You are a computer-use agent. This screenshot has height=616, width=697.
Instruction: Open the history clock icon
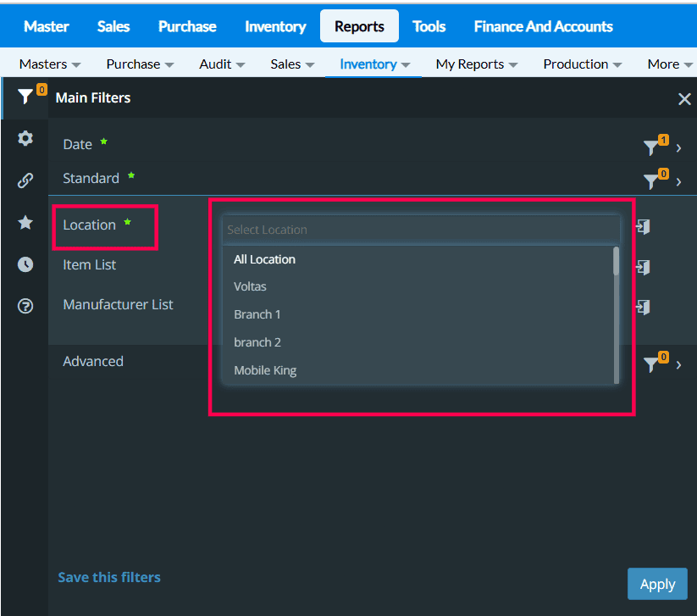pos(25,264)
